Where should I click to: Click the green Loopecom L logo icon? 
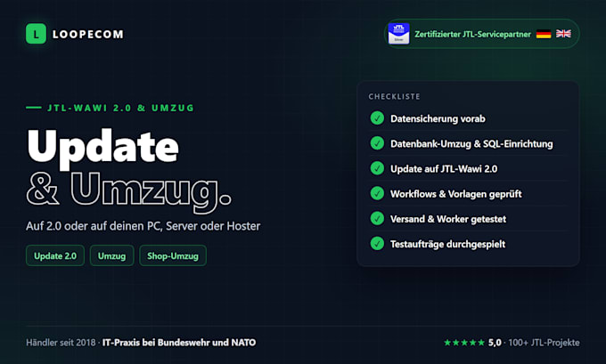pyautogui.click(x=36, y=34)
